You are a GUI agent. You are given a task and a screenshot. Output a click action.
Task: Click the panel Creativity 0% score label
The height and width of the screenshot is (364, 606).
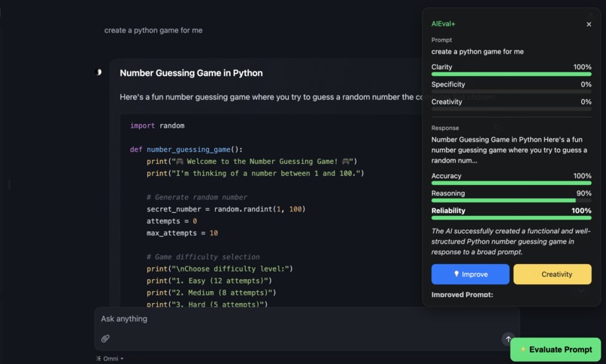[x=511, y=102]
